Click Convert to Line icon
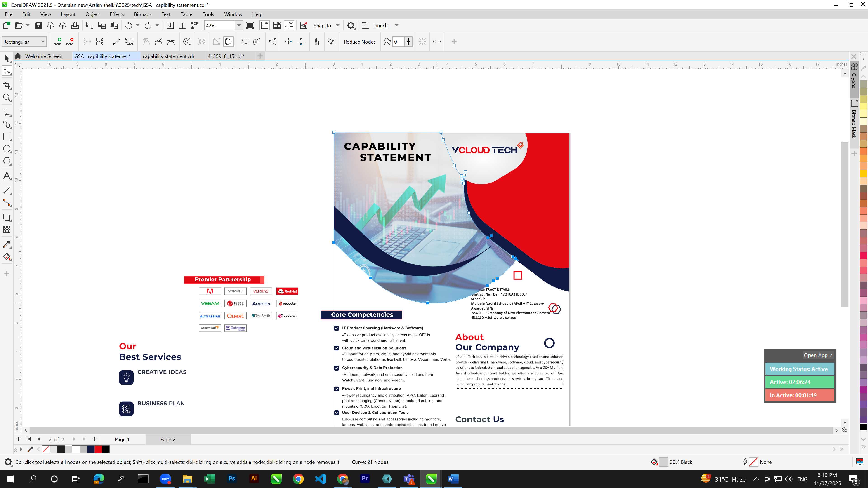 [x=117, y=42]
